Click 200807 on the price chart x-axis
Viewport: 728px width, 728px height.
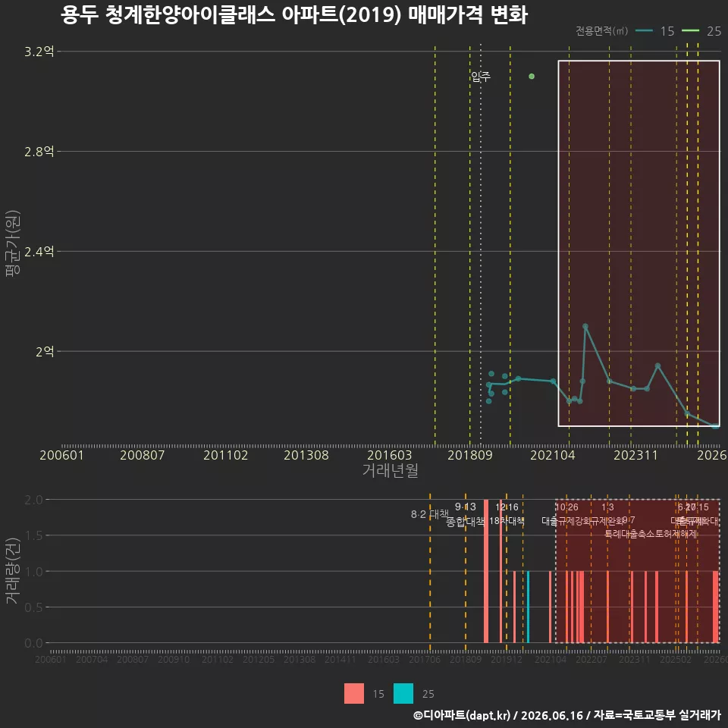pyautogui.click(x=142, y=455)
